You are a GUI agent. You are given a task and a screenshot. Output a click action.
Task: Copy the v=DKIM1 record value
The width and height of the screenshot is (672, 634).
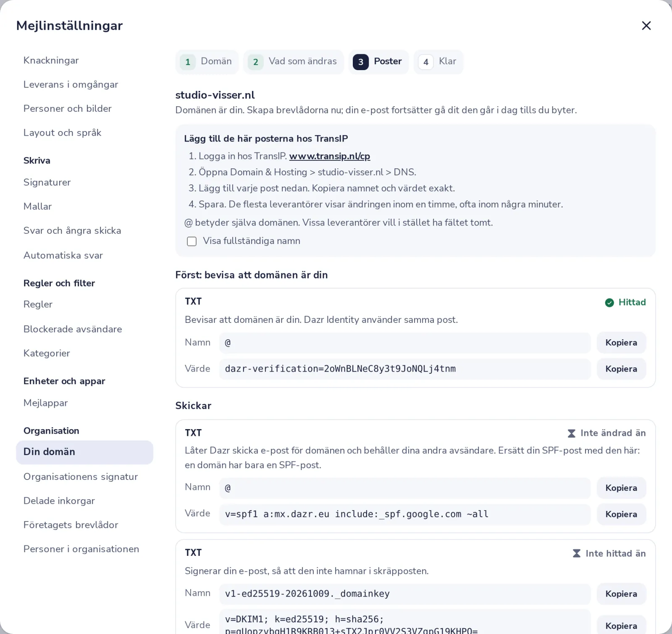621,626
